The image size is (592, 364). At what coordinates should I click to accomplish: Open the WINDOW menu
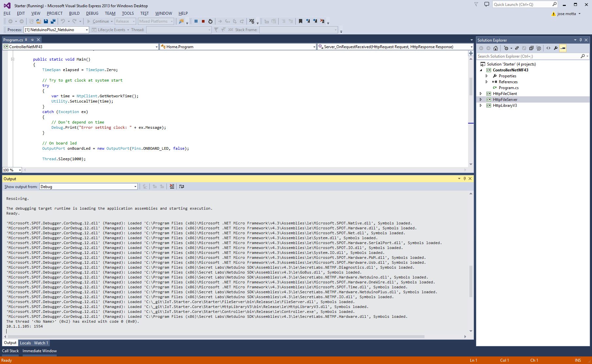pos(164,13)
